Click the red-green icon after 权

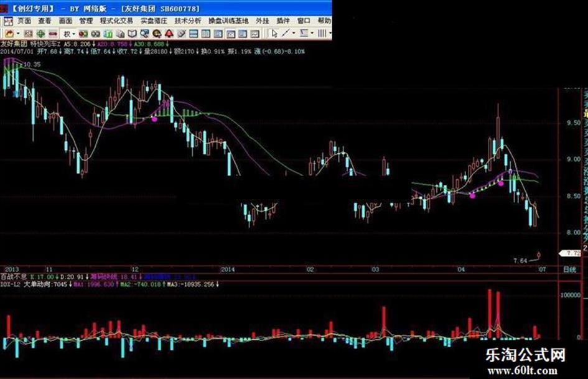click(83, 34)
